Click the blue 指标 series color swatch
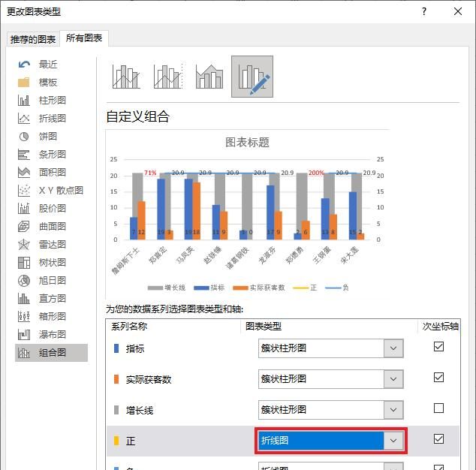This screenshot has height=470, width=476. point(116,348)
